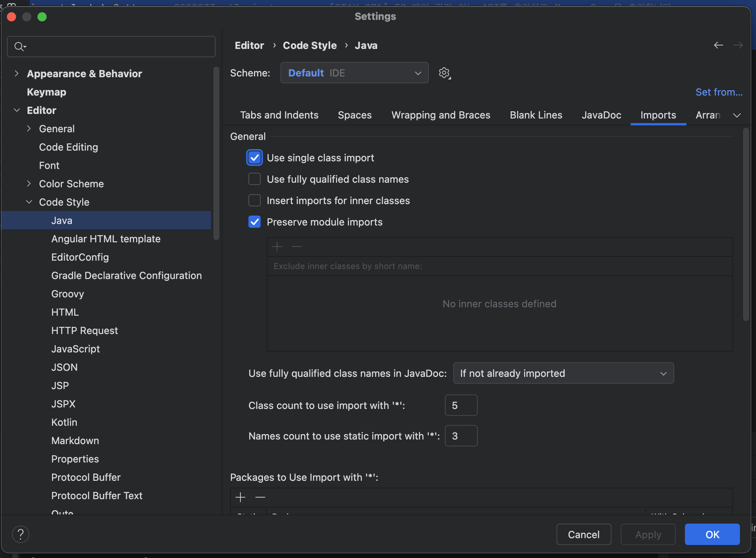
Task: Click the Set from... link
Action: (719, 92)
